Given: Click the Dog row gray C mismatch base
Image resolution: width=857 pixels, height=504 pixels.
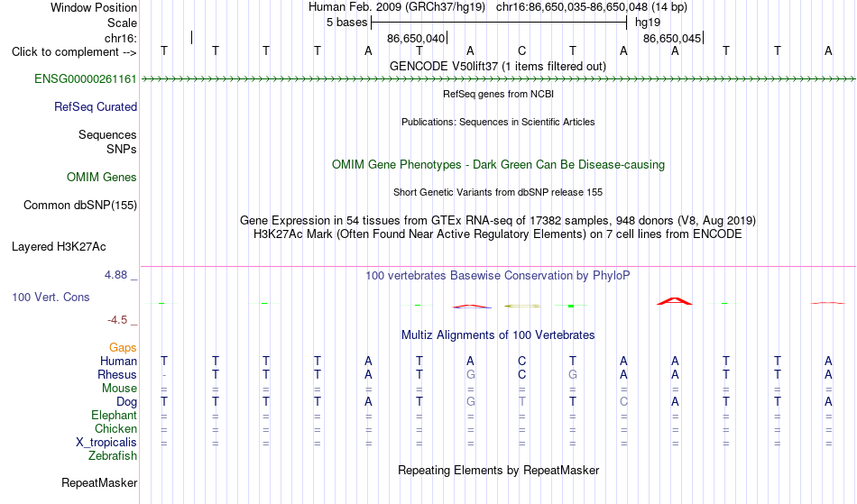Looking at the screenshot, I should coord(623,402).
